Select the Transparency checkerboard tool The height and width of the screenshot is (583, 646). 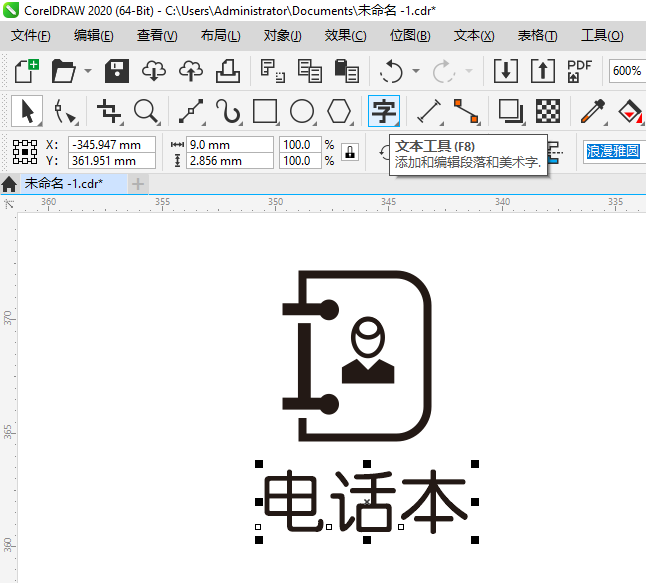tap(548, 111)
